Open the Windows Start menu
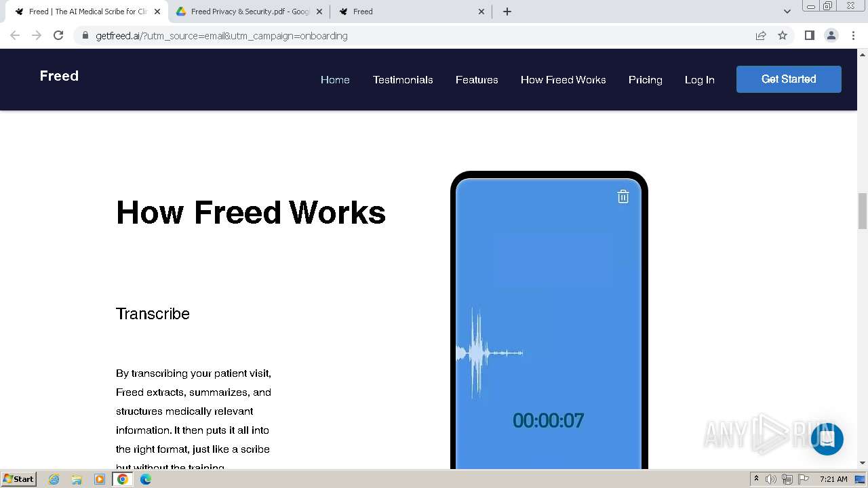 [x=18, y=479]
